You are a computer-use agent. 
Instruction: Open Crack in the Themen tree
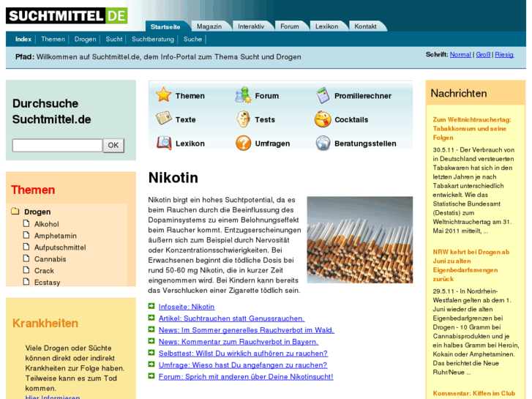click(x=44, y=271)
